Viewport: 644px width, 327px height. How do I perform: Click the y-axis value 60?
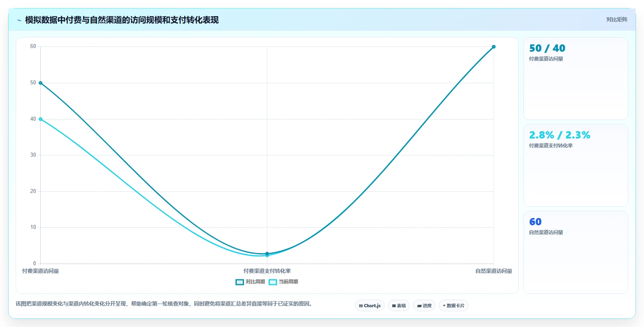click(33, 46)
